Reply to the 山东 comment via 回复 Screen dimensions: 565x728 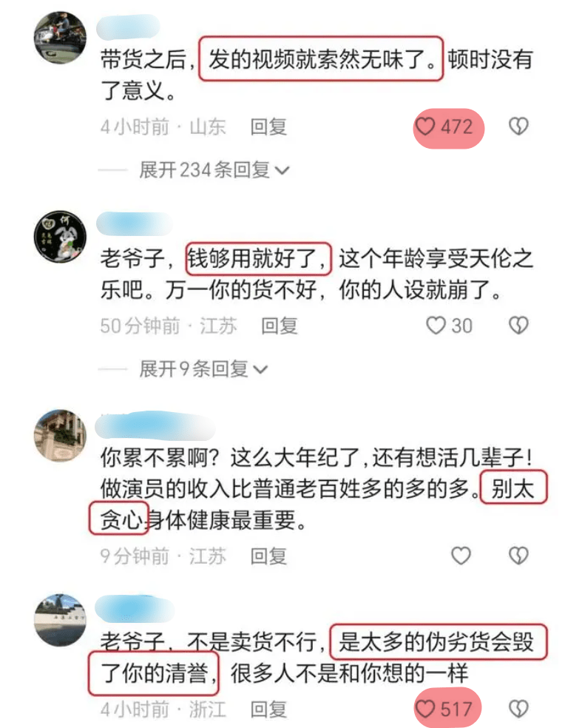click(x=268, y=127)
